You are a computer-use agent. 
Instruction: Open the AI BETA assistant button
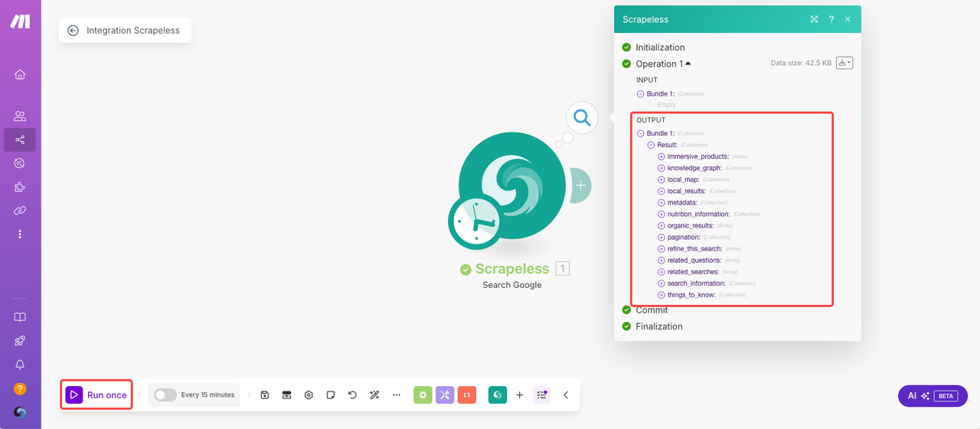933,396
